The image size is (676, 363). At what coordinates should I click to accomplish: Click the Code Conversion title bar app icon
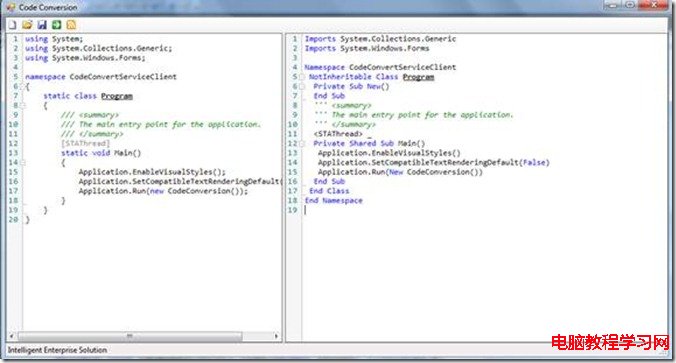click(11, 7)
